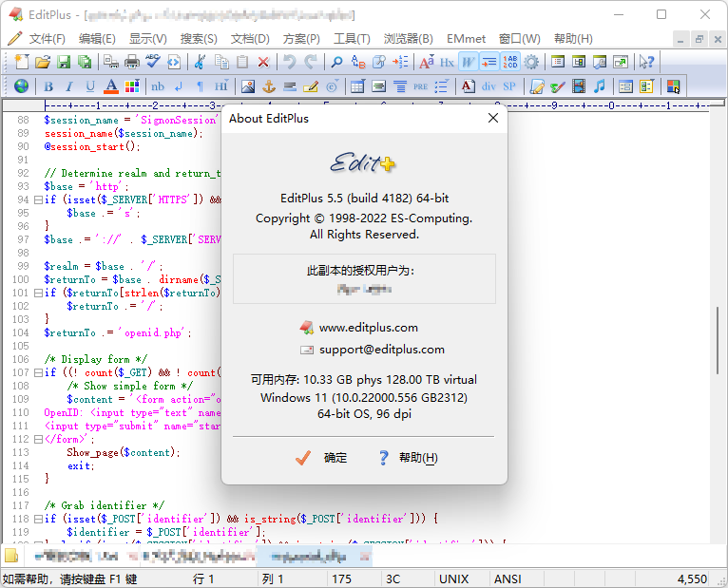Undo the last edit
This screenshot has width=728, height=588.
pos(290,62)
